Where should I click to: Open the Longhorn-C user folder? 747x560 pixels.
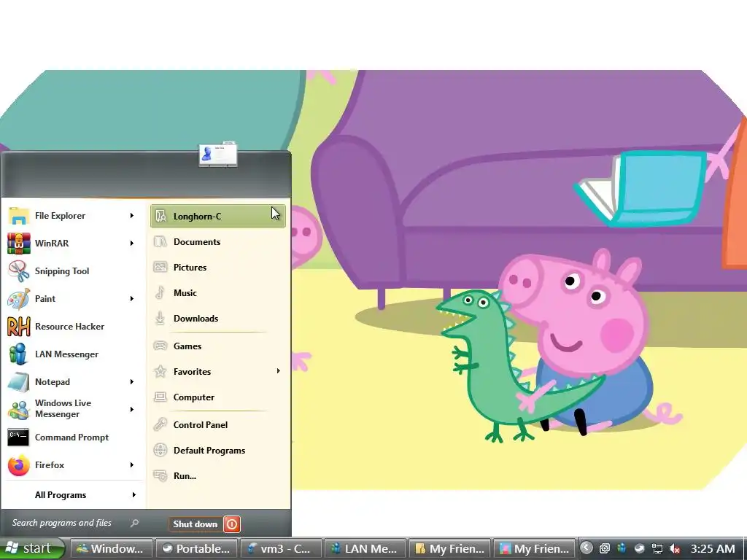[217, 216]
